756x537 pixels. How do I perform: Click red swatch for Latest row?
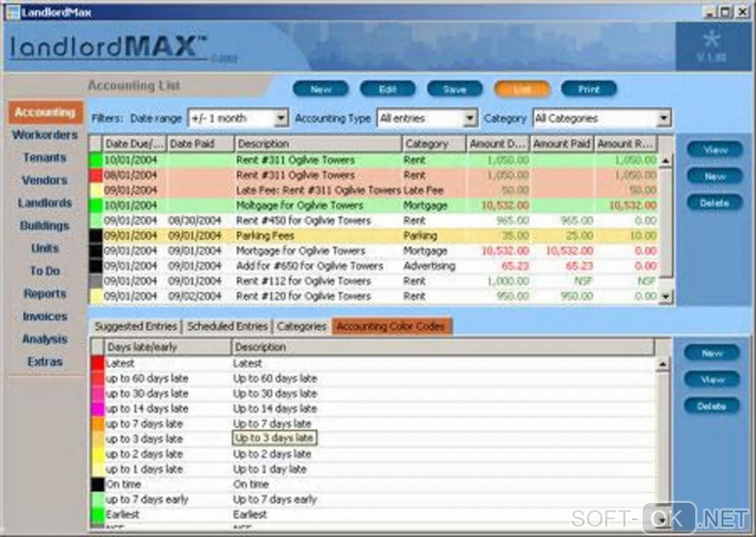click(x=97, y=363)
